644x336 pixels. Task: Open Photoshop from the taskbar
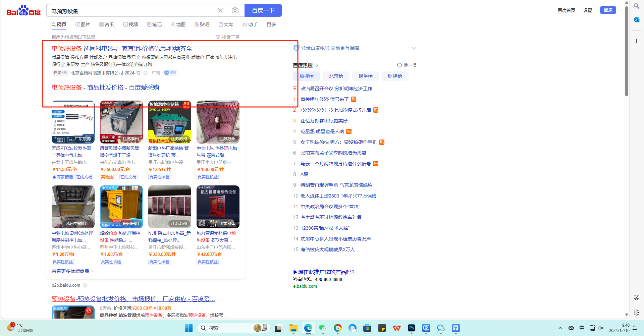click(x=412, y=328)
